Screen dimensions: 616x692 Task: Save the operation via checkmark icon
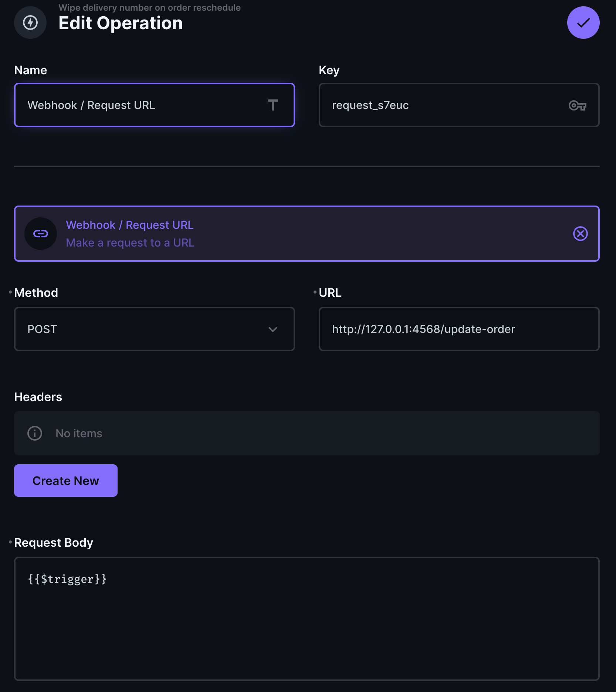coord(583,23)
